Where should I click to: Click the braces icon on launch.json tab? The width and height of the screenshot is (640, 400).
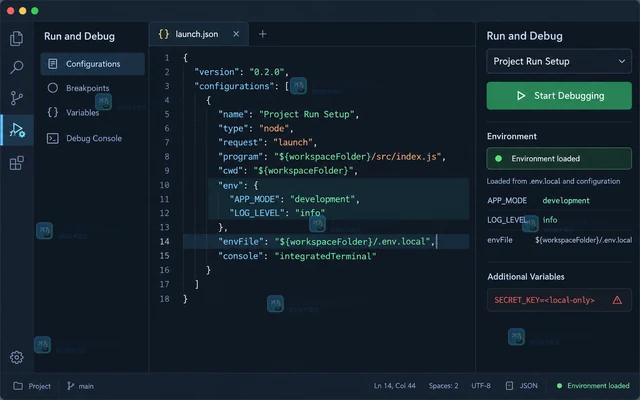164,34
